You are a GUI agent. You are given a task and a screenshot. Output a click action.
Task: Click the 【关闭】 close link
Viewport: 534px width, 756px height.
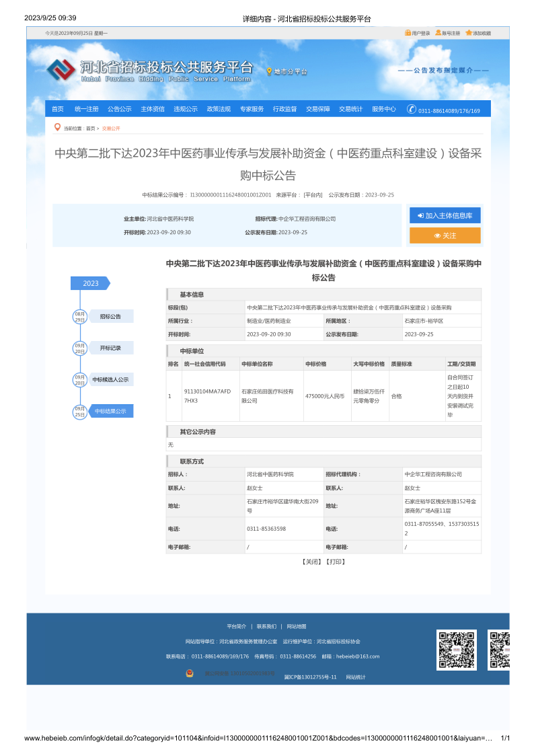(x=311, y=562)
